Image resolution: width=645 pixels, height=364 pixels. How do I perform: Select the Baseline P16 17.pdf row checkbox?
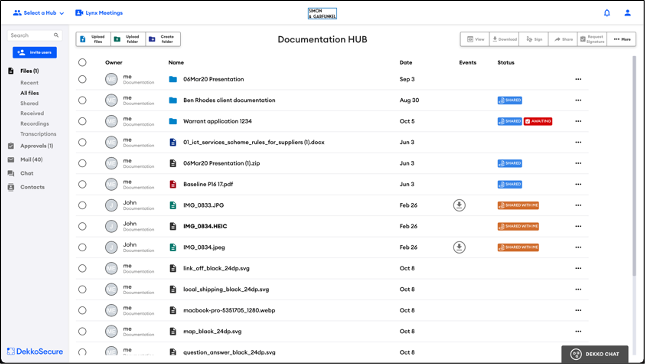pos(82,184)
